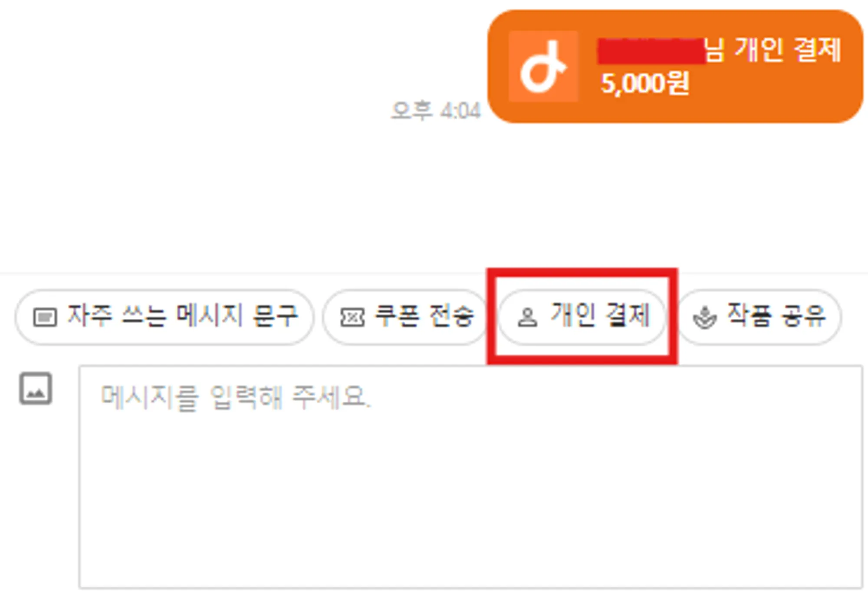Open 자주 쓰는 메시지 문구 quick phrases

[164, 317]
